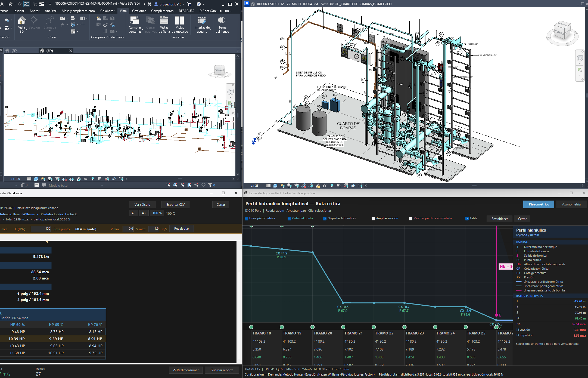The image size is (588, 378).
Task: Click Tema del lienzo icon
Action: (x=222, y=20)
